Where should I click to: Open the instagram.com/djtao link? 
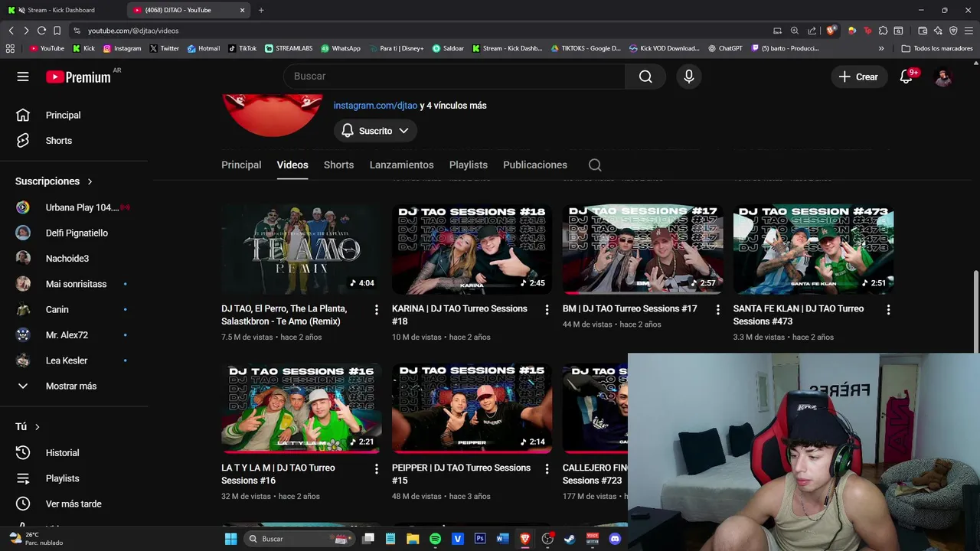[x=375, y=106]
